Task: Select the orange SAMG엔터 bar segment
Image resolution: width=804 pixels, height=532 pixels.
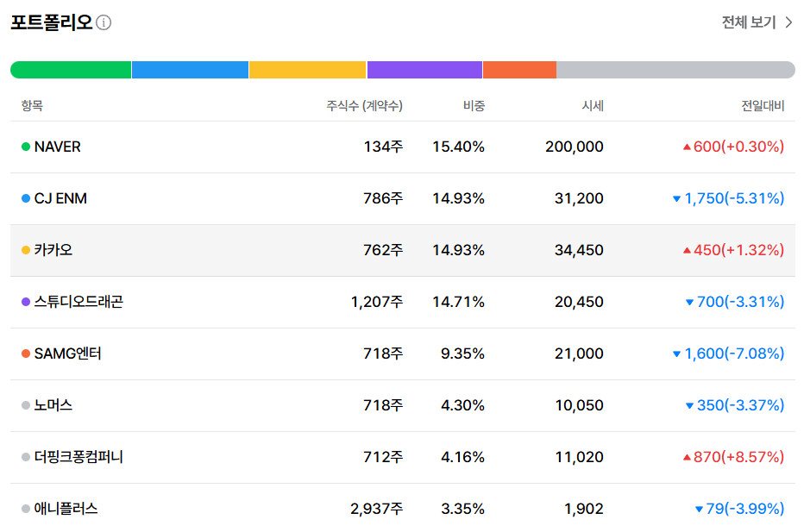Action: tap(519, 70)
